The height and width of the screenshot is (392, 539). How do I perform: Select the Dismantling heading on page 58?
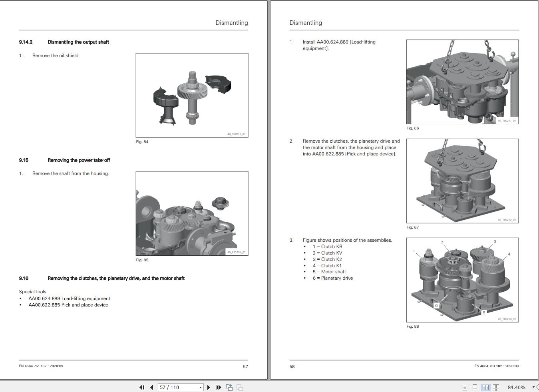(x=306, y=23)
